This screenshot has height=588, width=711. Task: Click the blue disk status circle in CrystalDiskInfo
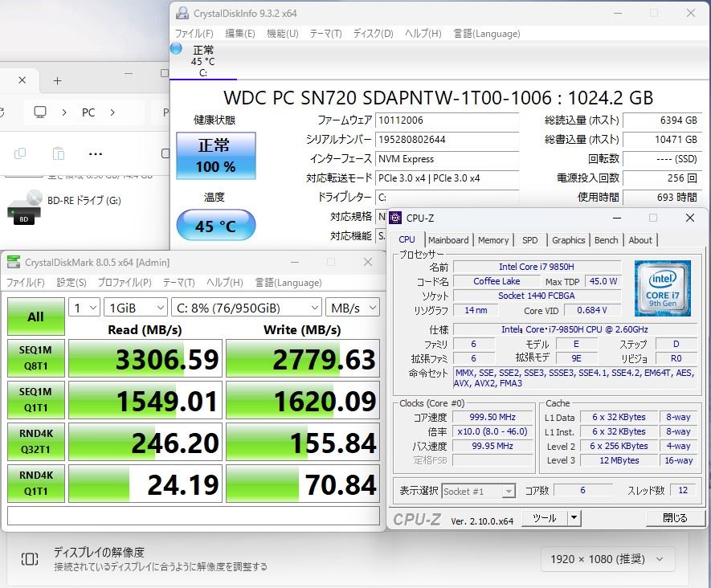(x=176, y=48)
